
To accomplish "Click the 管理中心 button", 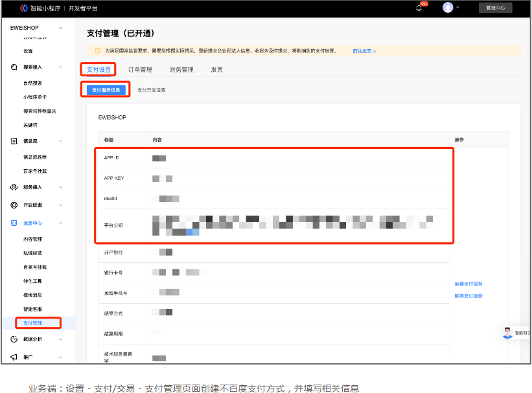I will (x=496, y=8).
